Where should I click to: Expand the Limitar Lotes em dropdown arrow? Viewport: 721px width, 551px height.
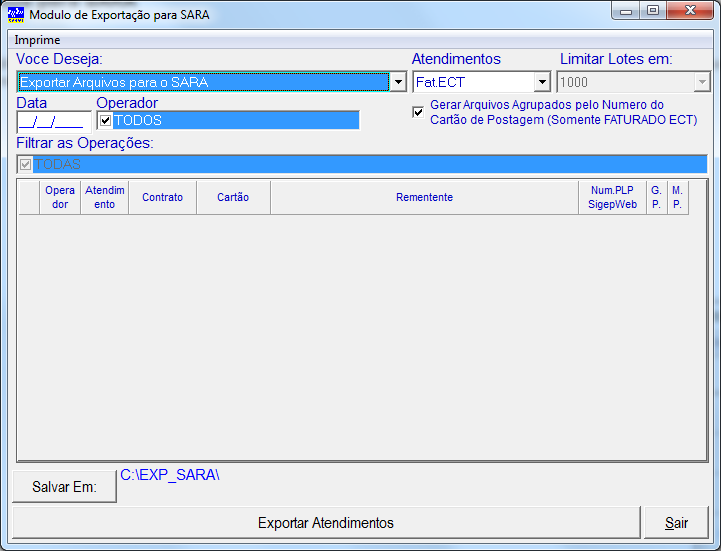702,83
